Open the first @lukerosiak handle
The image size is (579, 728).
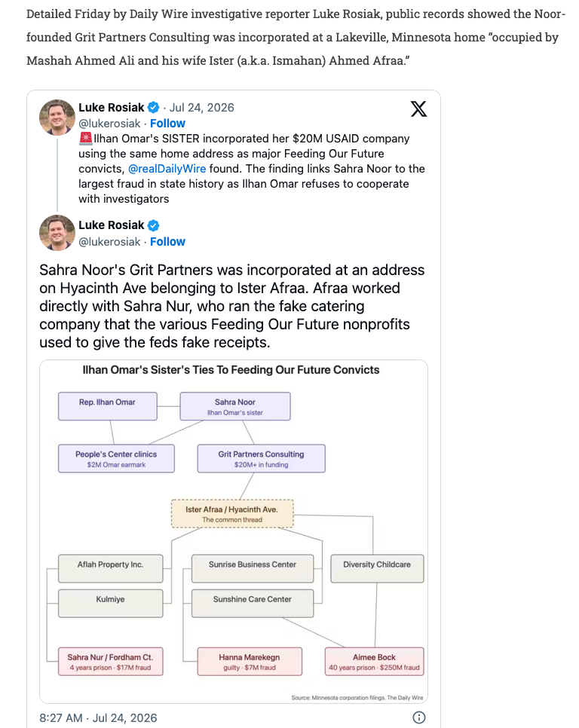[x=109, y=124]
